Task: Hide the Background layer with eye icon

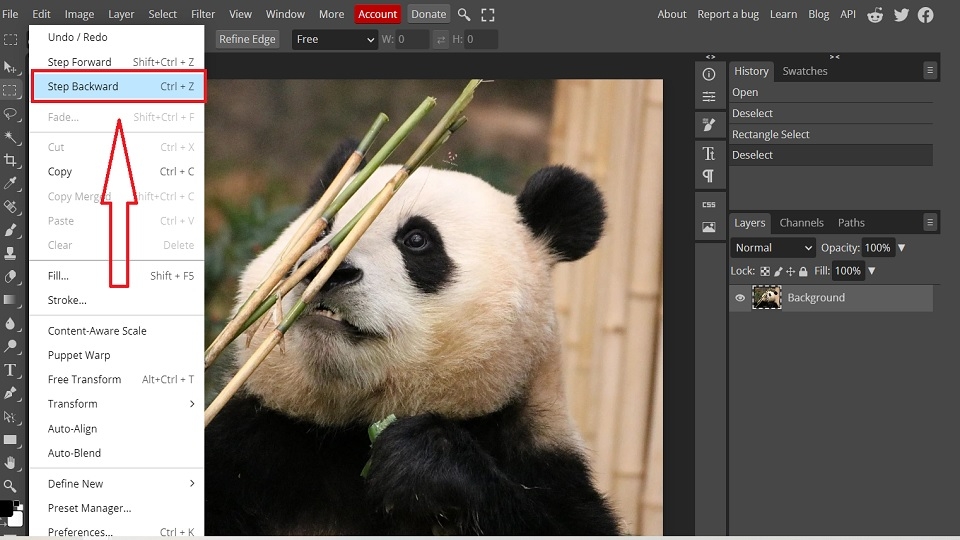Action: coord(740,298)
